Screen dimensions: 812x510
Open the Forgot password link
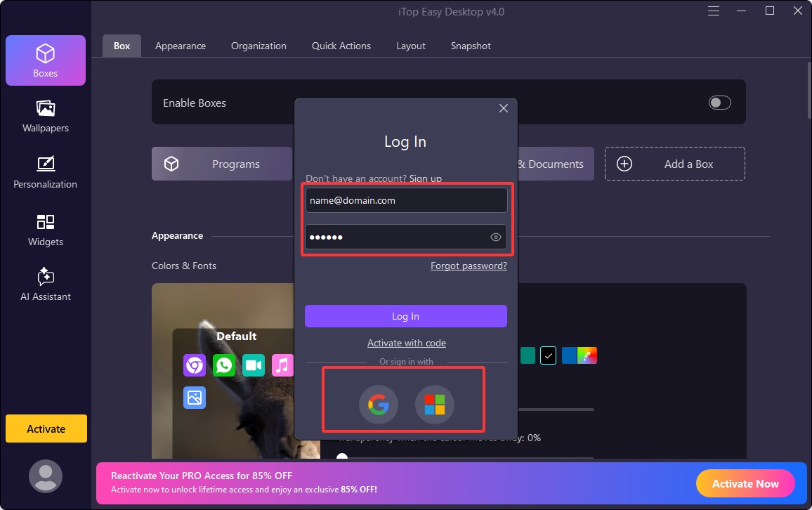coord(468,266)
